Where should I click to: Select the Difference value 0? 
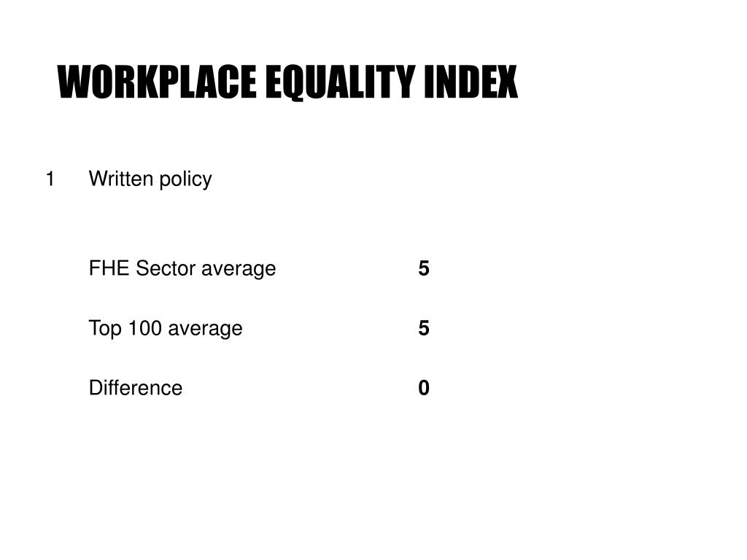(424, 388)
